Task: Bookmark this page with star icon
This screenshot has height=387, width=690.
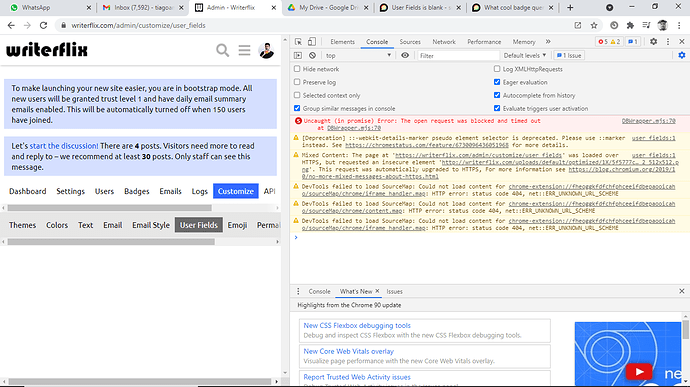Action: (x=594, y=26)
